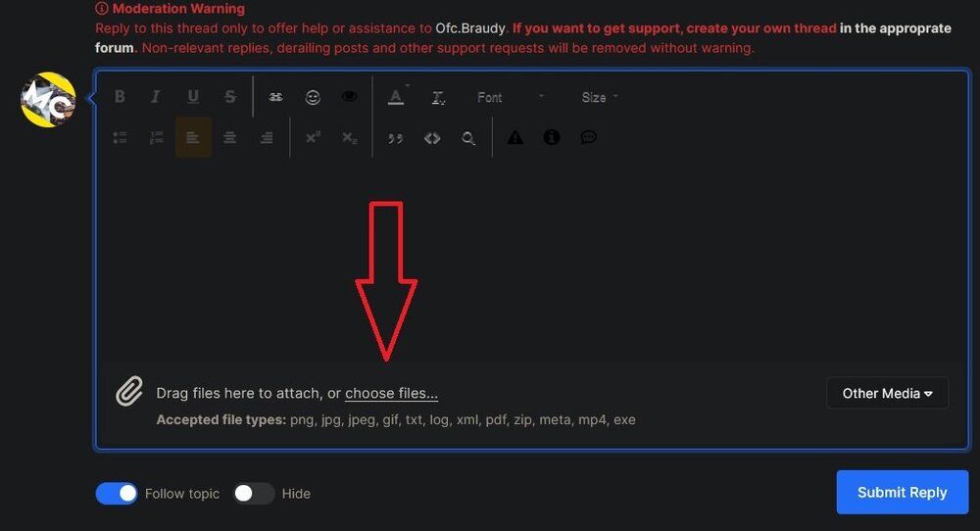Click the paperclip attachment icon
This screenshot has width=980, height=531.
pos(129,392)
